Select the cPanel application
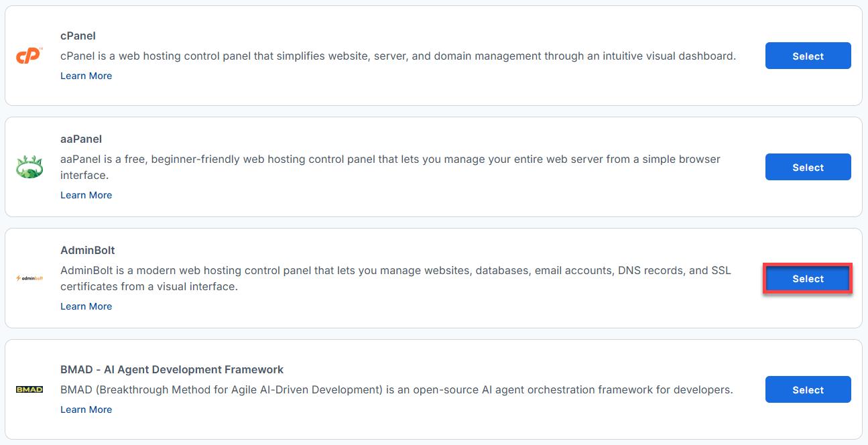 coord(808,56)
